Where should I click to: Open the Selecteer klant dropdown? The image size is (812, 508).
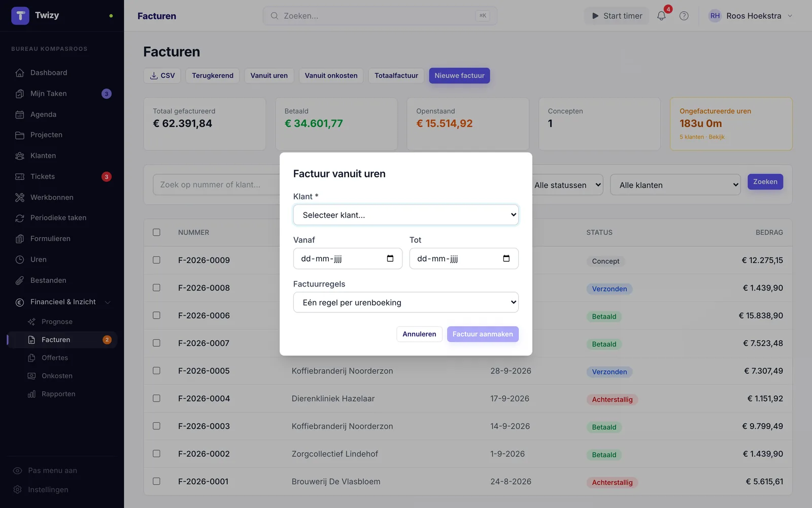[x=406, y=215]
